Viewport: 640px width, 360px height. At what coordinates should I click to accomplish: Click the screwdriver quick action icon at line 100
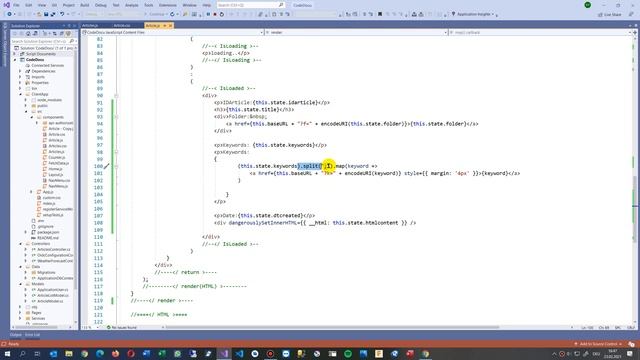(x=107, y=166)
